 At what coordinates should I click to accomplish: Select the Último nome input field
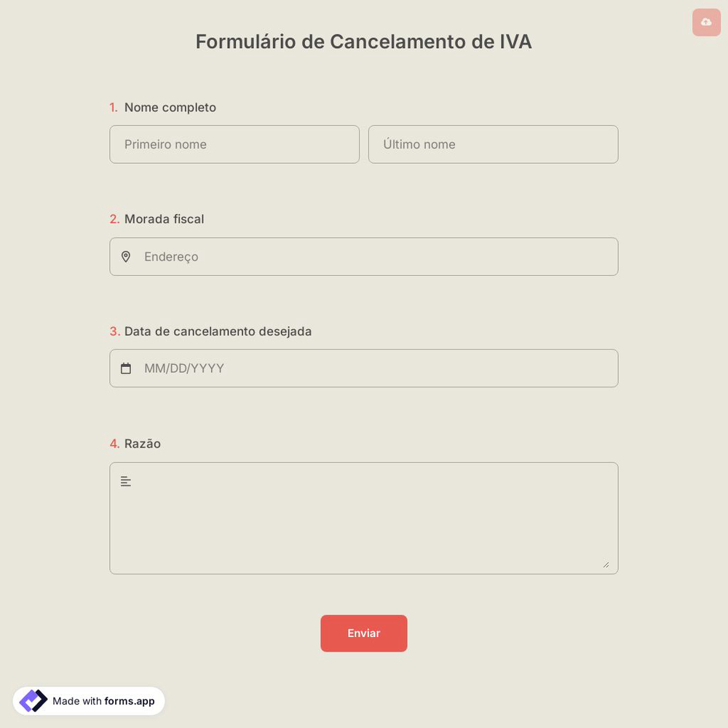point(493,144)
